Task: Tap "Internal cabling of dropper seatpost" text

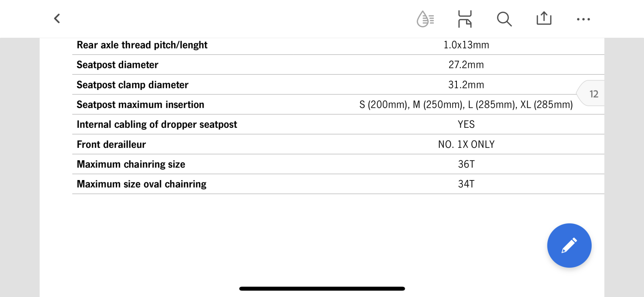Action: click(157, 125)
